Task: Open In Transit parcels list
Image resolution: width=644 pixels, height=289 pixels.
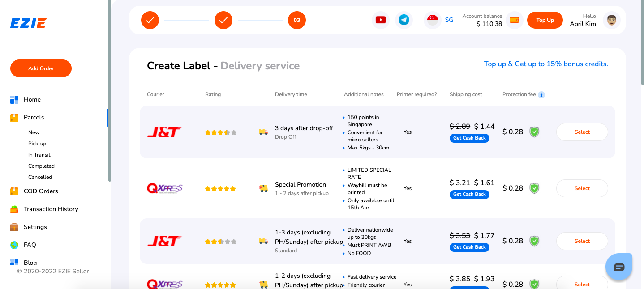Action: [39, 155]
